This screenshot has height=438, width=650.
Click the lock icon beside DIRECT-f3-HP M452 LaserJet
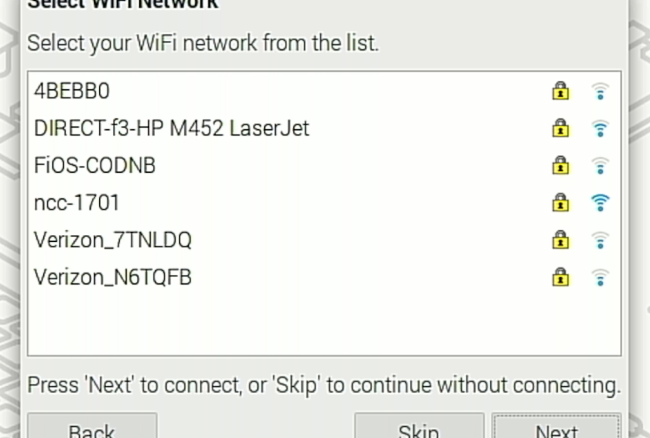tap(560, 128)
